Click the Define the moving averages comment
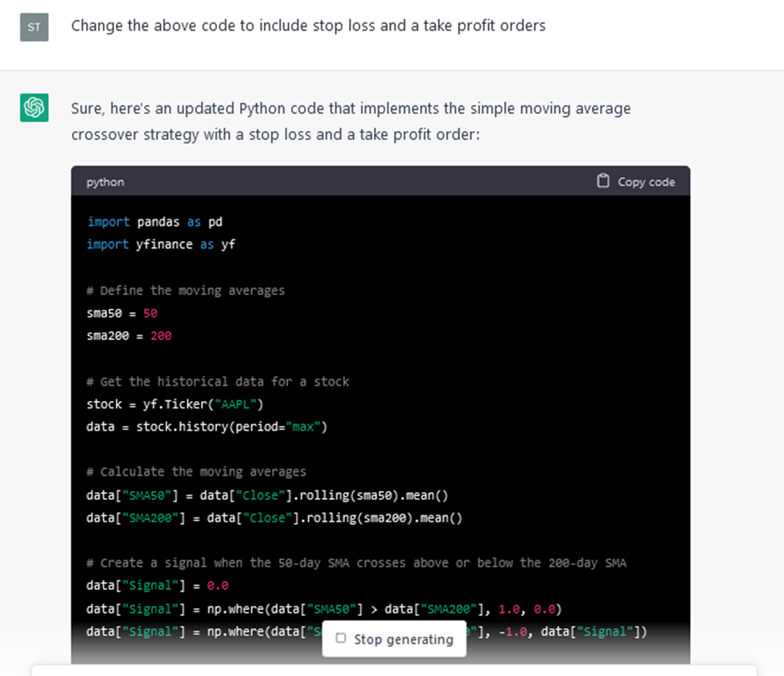Image resolution: width=784 pixels, height=676 pixels. (186, 290)
